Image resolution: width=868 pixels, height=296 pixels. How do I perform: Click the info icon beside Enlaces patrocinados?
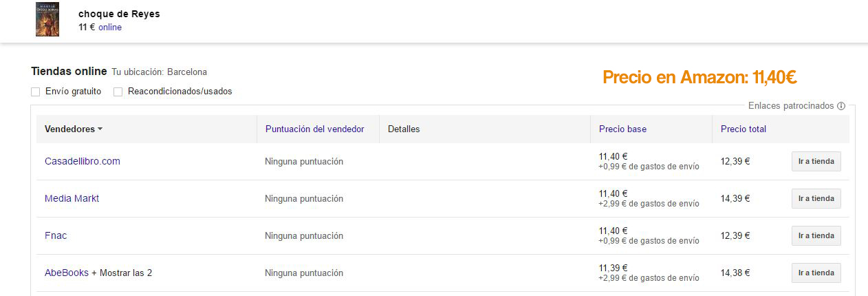point(841,106)
